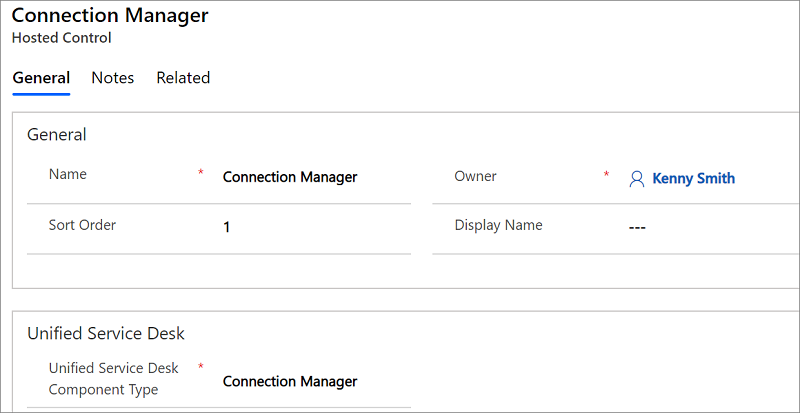Click the empty Display Name field
800x413 pixels.
click(637, 227)
